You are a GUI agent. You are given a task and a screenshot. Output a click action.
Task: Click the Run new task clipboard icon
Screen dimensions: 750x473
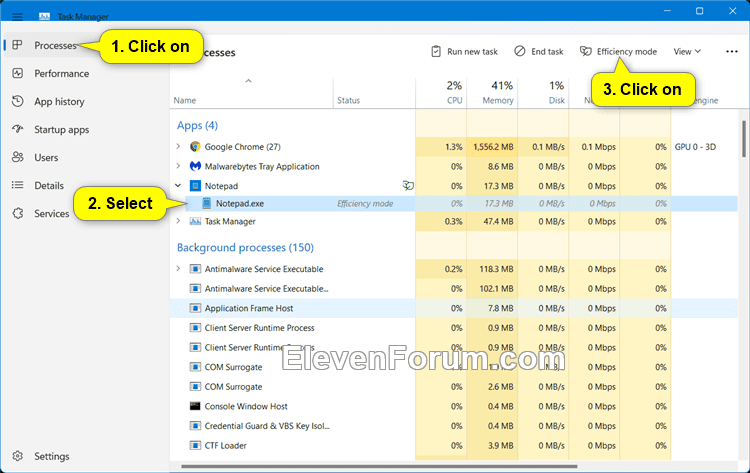point(436,51)
